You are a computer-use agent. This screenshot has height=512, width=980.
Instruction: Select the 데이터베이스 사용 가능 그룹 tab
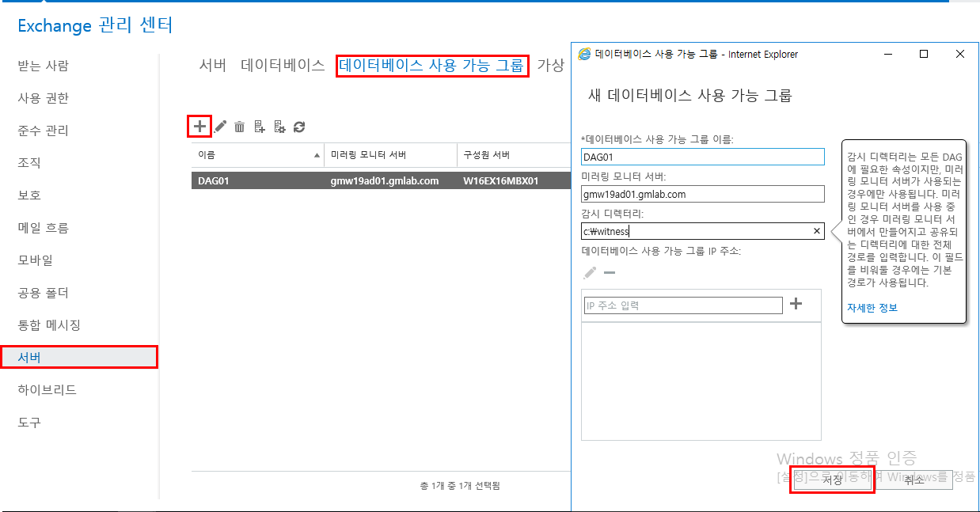tap(431, 66)
